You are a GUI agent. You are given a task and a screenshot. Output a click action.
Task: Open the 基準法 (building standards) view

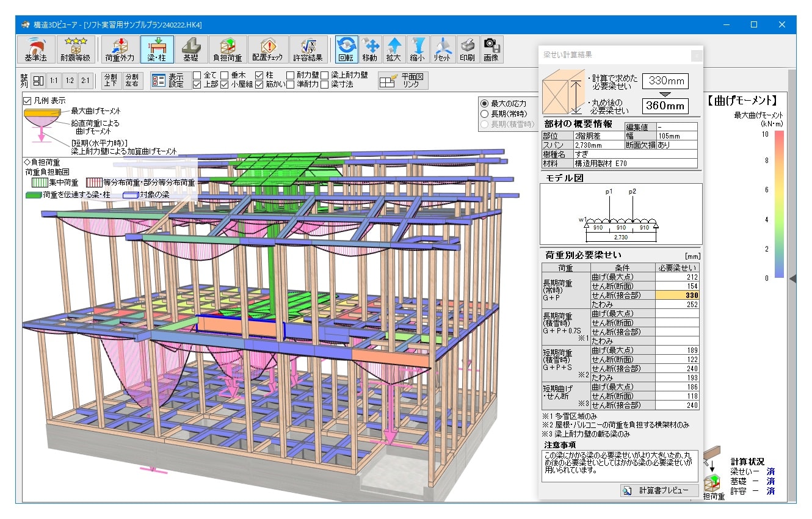[35, 49]
